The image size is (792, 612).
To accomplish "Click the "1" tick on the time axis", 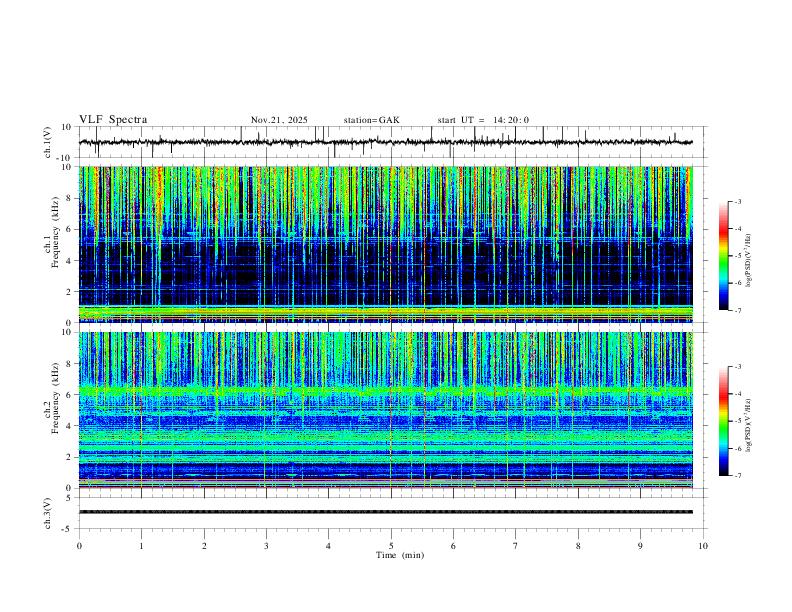I will click(x=141, y=546).
